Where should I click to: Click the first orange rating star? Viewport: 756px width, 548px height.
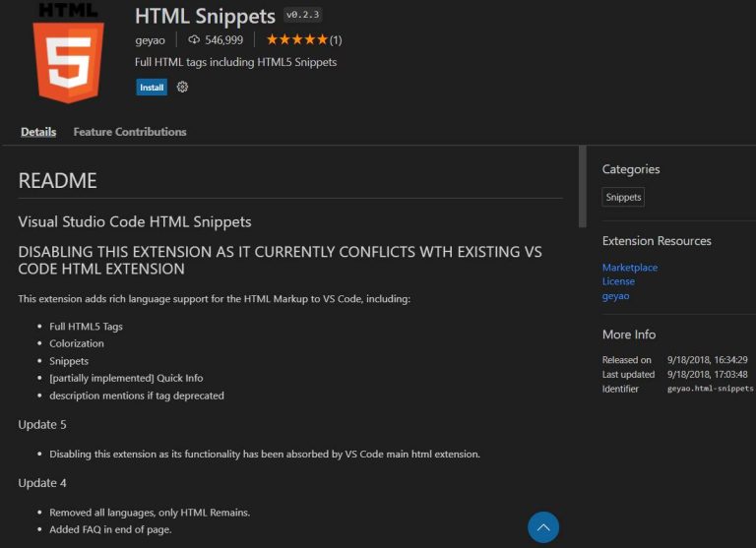point(272,40)
